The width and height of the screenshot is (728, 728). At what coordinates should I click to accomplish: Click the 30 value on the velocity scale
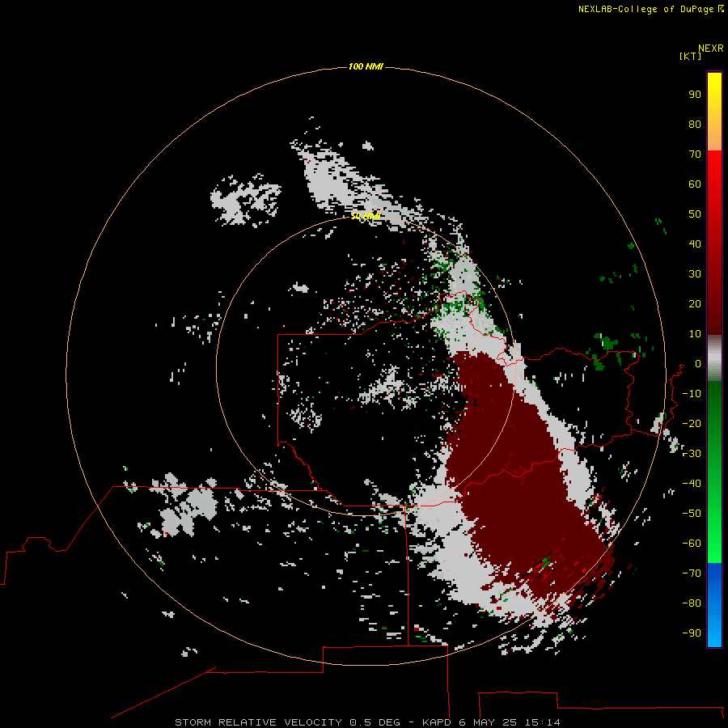coord(695,274)
